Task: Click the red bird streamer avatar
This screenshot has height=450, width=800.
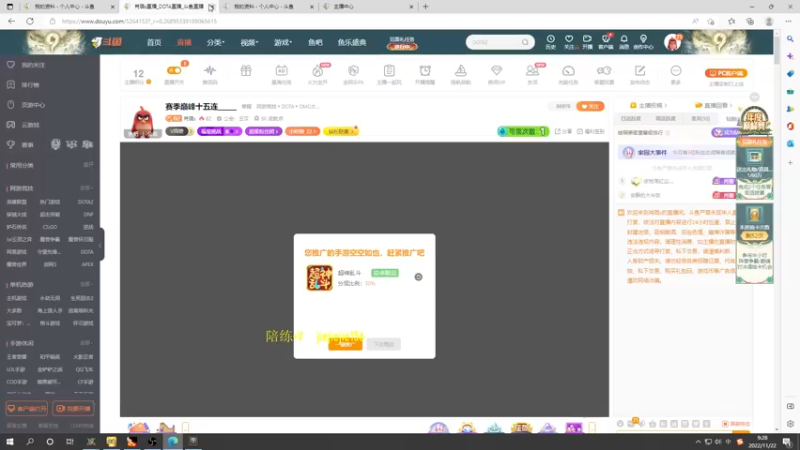Action: pyautogui.click(x=143, y=121)
